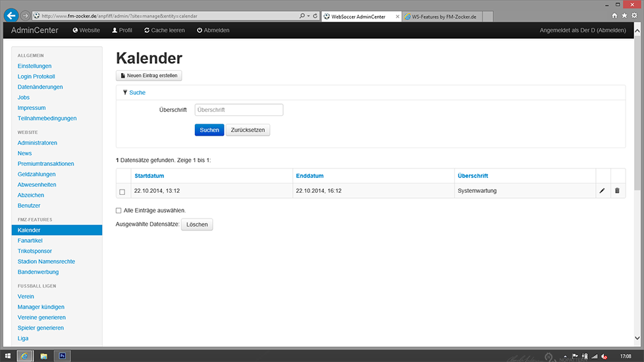Edit the Systemwartung entry with pencil icon

[x=602, y=191]
